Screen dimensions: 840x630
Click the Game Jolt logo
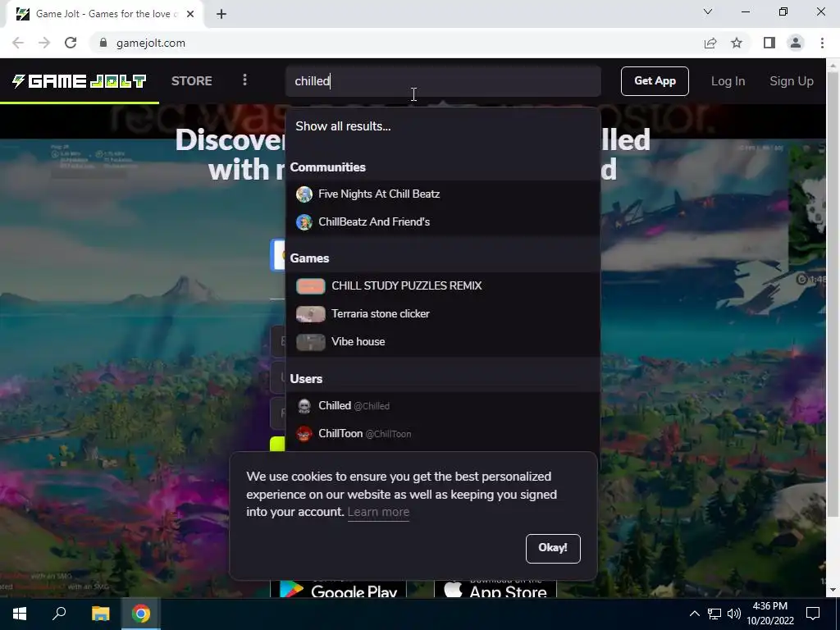pos(80,81)
